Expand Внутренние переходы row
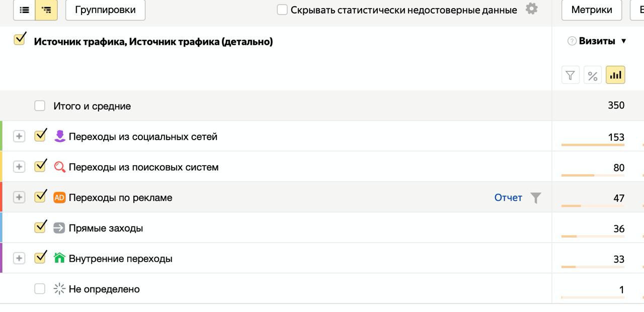Viewport: 644px width, 312px height. (x=19, y=258)
